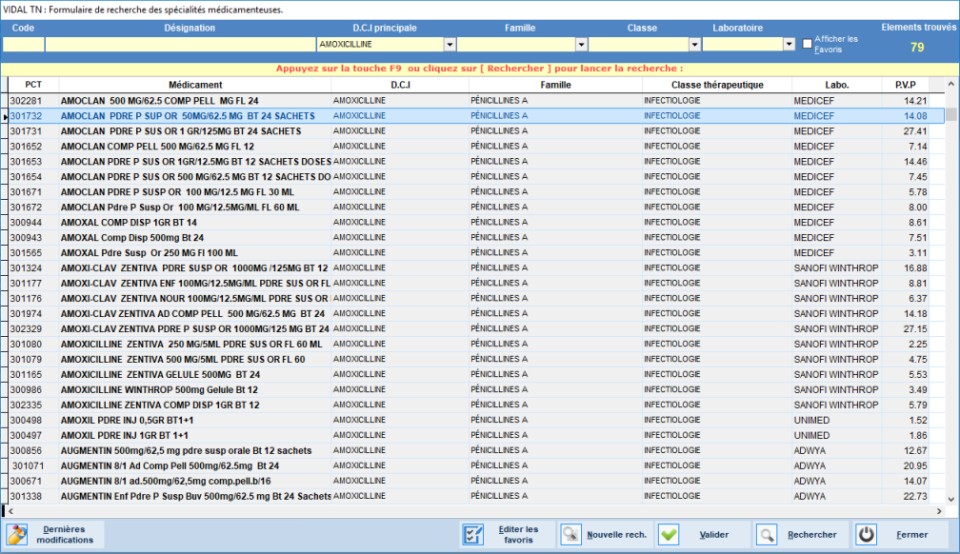Sort by the Médicament column header

coord(195,85)
